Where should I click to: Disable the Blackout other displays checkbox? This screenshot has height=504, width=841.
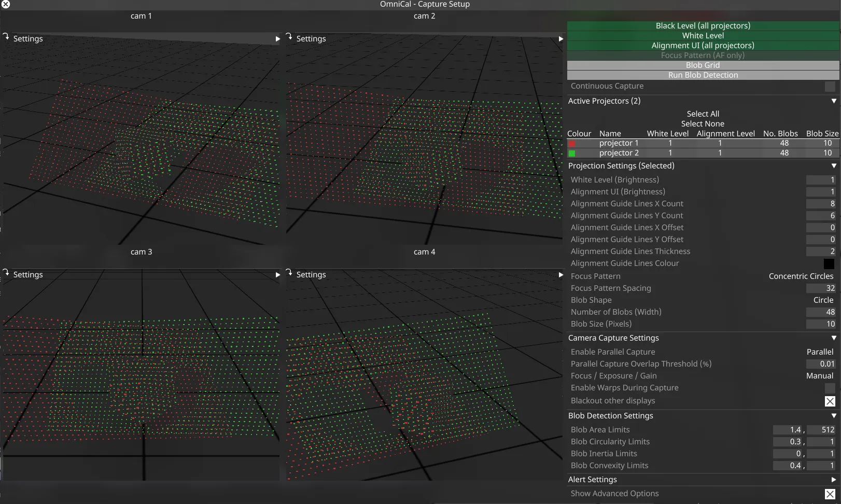tap(830, 401)
